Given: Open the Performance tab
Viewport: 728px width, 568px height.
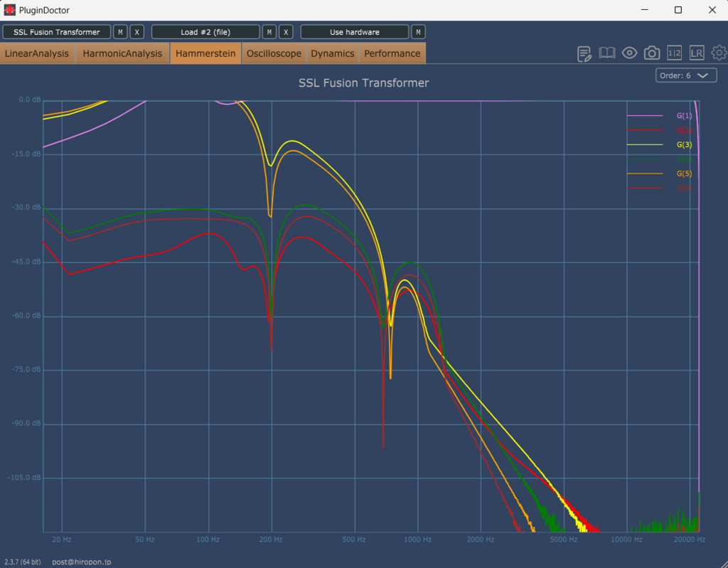Looking at the screenshot, I should [392, 53].
